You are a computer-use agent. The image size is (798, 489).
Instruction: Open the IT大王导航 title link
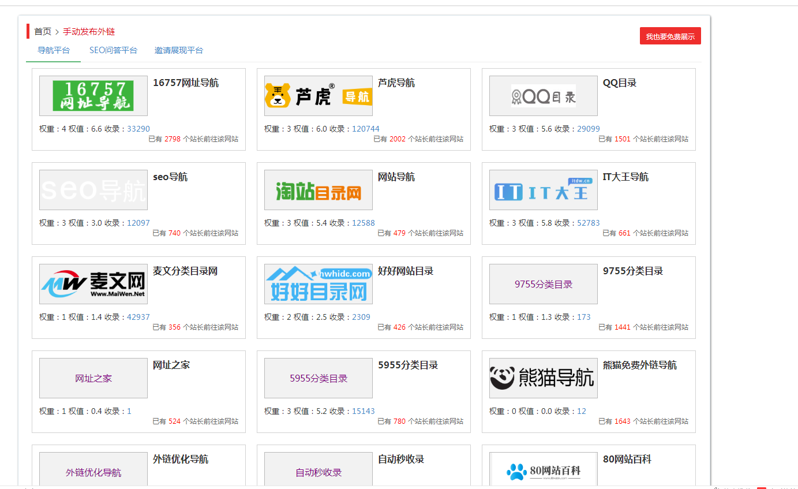pyautogui.click(x=625, y=177)
